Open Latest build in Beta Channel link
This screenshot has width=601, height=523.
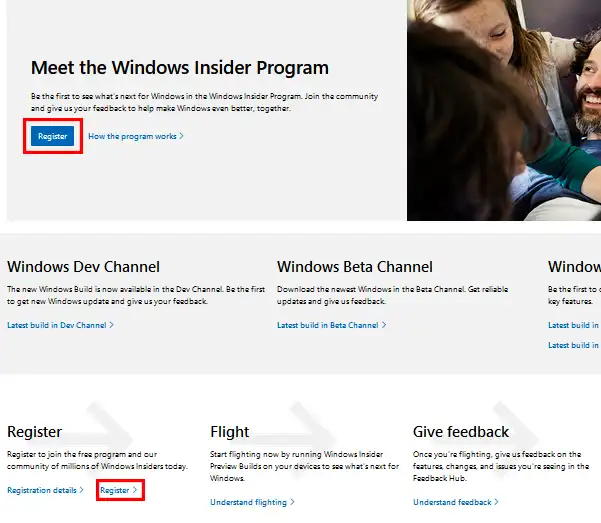pos(332,325)
